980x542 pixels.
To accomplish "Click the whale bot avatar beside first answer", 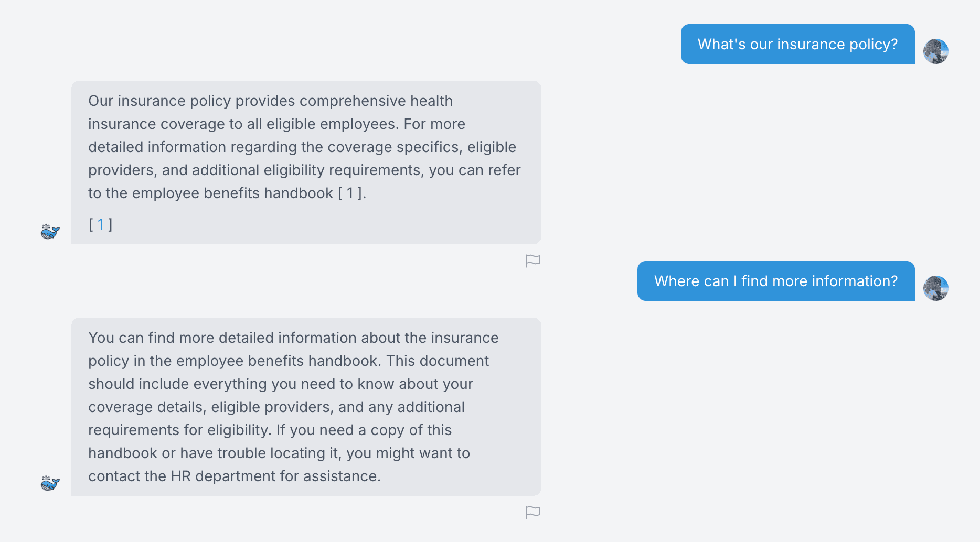I will (x=50, y=231).
